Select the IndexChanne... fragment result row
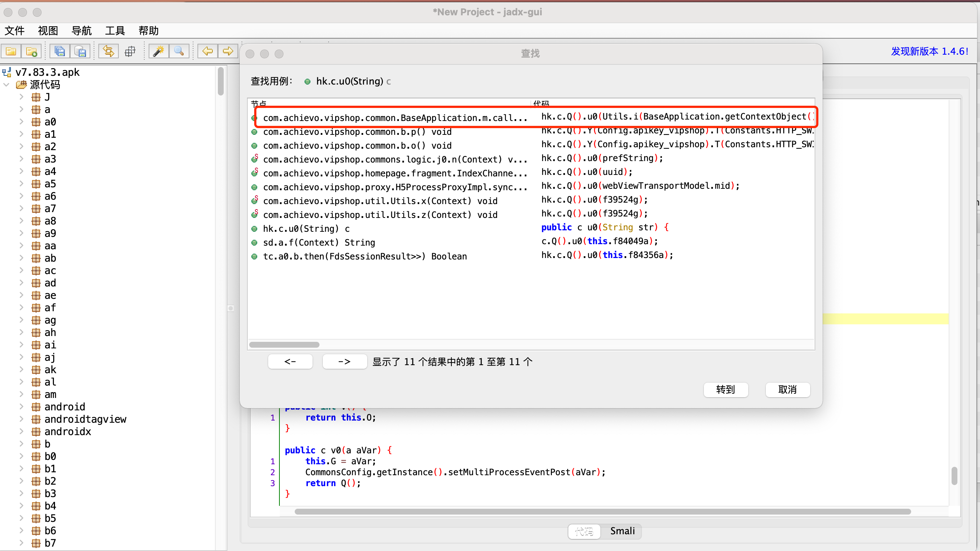This screenshot has width=980, height=551. (x=532, y=173)
